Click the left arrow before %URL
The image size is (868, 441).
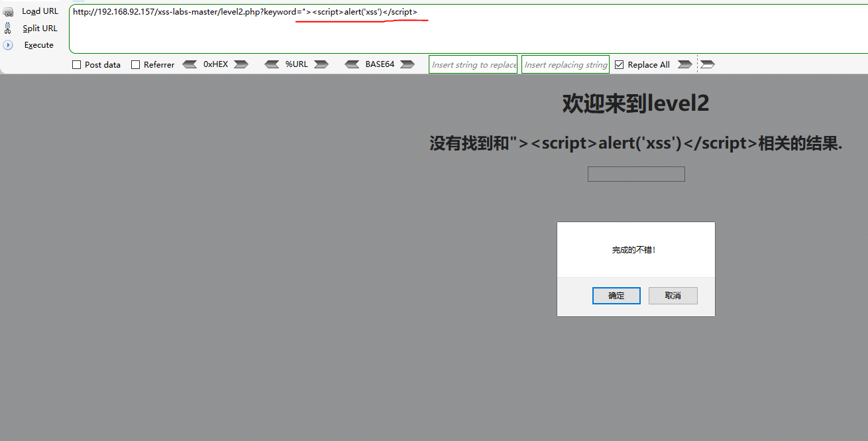272,64
